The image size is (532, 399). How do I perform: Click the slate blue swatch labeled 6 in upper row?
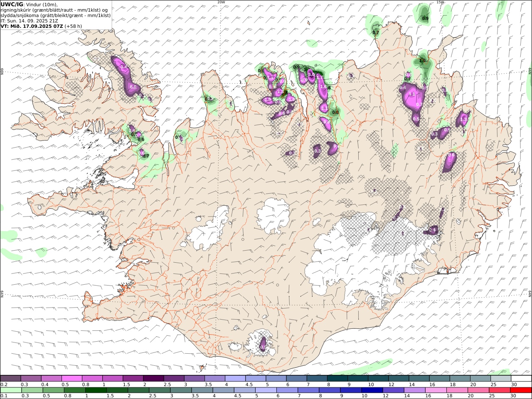(296, 378)
